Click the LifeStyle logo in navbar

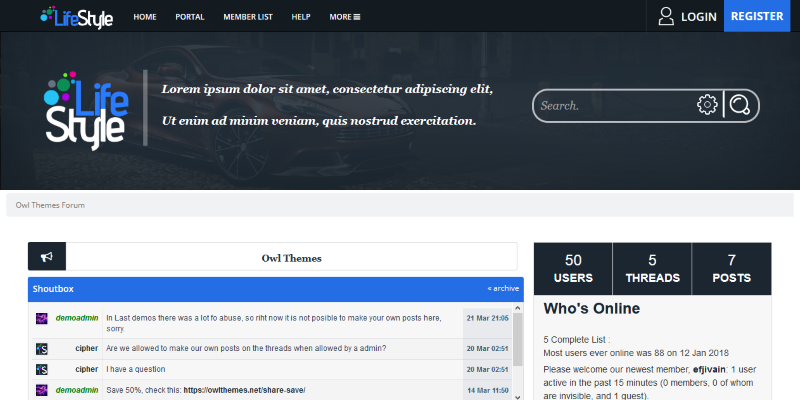pyautogui.click(x=77, y=16)
